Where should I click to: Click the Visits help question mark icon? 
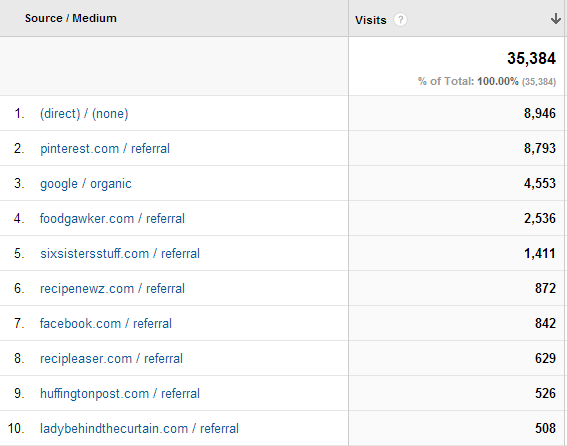pyautogui.click(x=400, y=20)
